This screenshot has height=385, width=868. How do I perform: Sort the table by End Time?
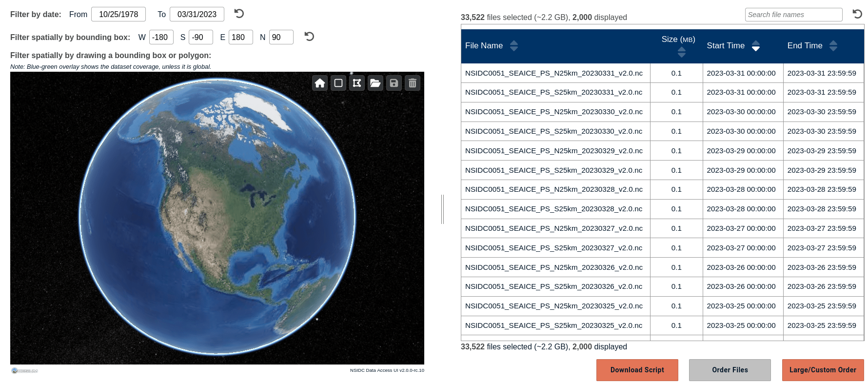coord(833,46)
